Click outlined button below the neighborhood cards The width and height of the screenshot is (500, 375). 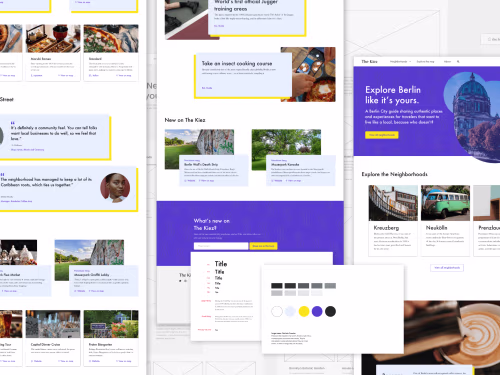click(x=447, y=268)
